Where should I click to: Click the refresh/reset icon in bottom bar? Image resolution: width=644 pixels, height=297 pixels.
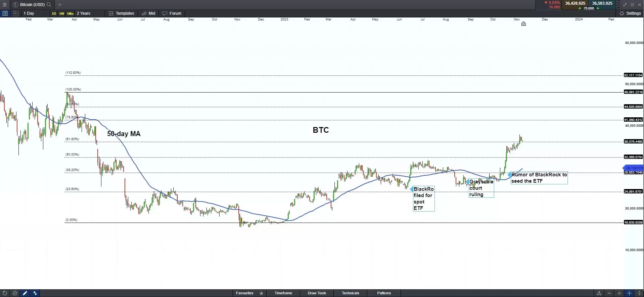coord(5,293)
